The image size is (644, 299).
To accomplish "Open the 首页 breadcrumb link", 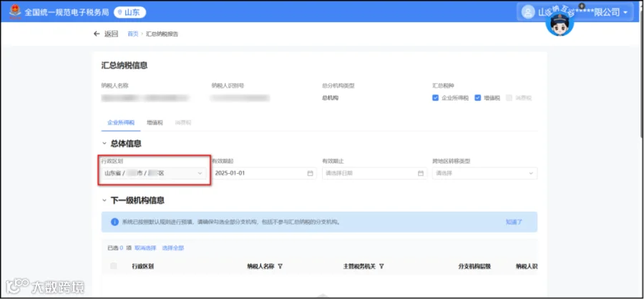I will [x=132, y=34].
